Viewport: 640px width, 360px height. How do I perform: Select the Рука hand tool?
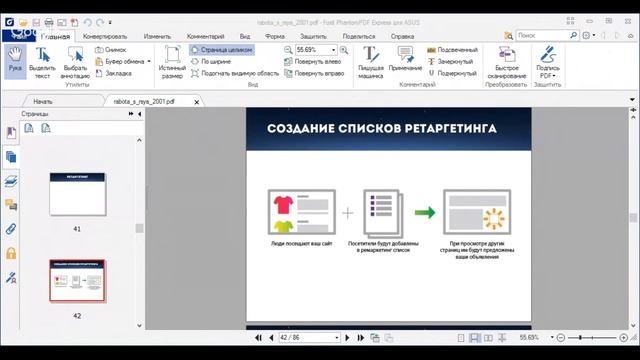[x=15, y=61]
